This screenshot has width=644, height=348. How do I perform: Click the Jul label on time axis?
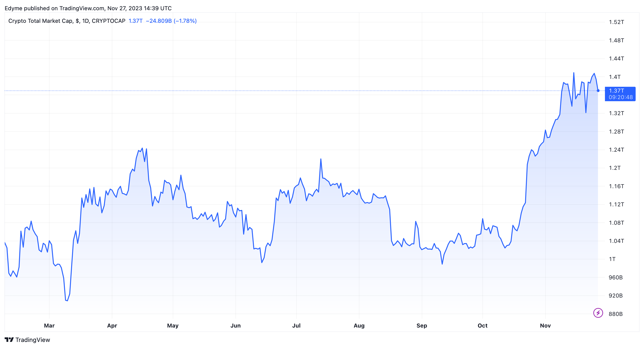pyautogui.click(x=296, y=325)
